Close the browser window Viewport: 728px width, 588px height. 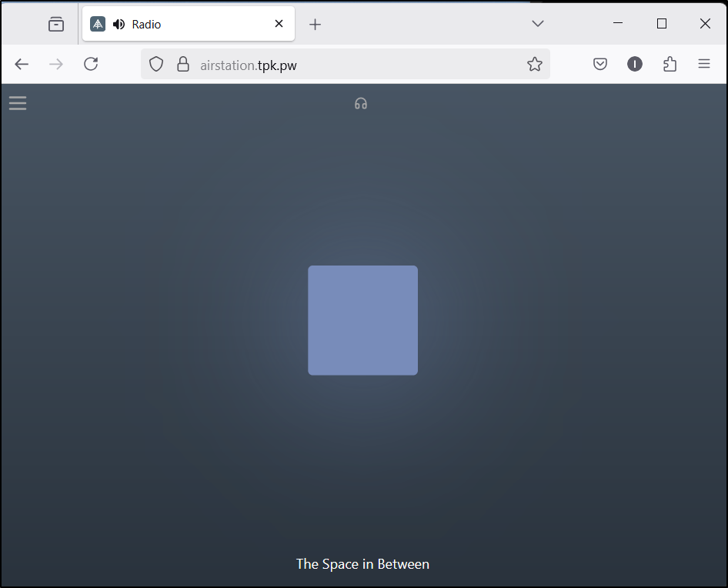coord(705,24)
